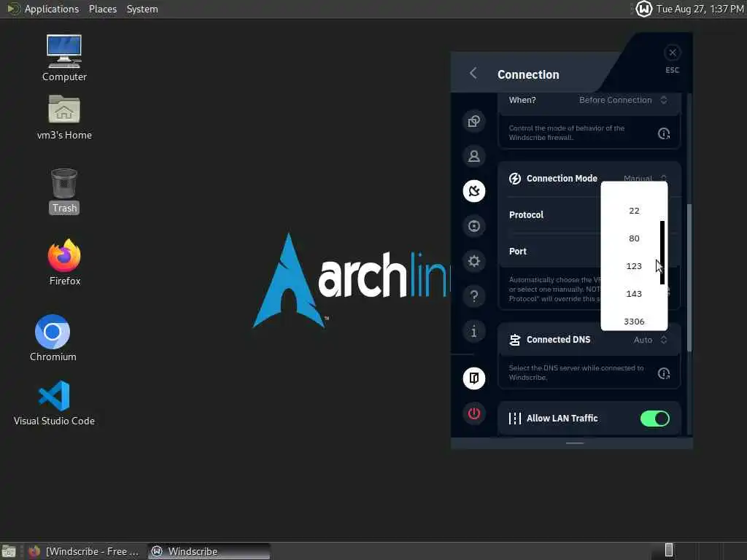Open the When? Before Connection dropdown
Image resolution: width=747 pixels, height=560 pixels.
[x=623, y=100]
